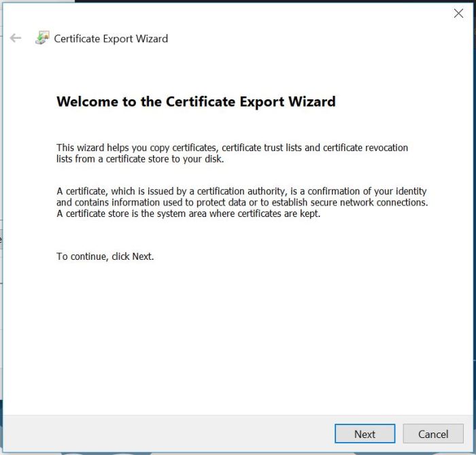The width and height of the screenshot is (476, 455).
Task: Click the gray footer bar left of Next
Action: pos(170,434)
